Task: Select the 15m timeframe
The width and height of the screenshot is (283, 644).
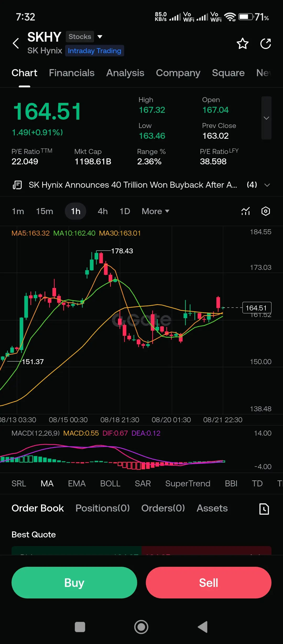Action: [x=45, y=211]
